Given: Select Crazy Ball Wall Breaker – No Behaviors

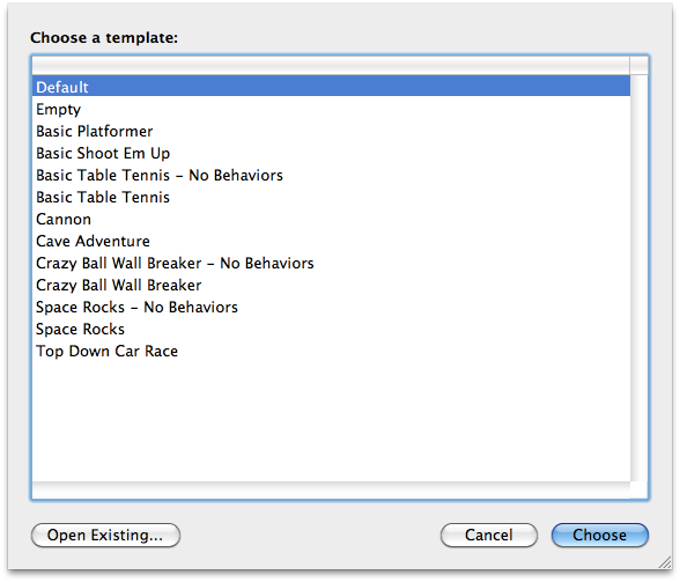Looking at the screenshot, I should pyautogui.click(x=175, y=264).
